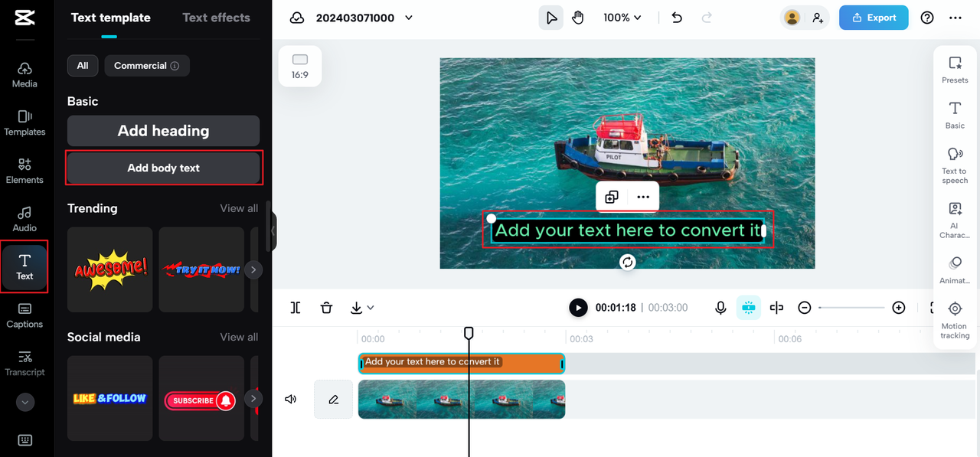
Task: Choose the Like & Follow template
Action: (109, 398)
